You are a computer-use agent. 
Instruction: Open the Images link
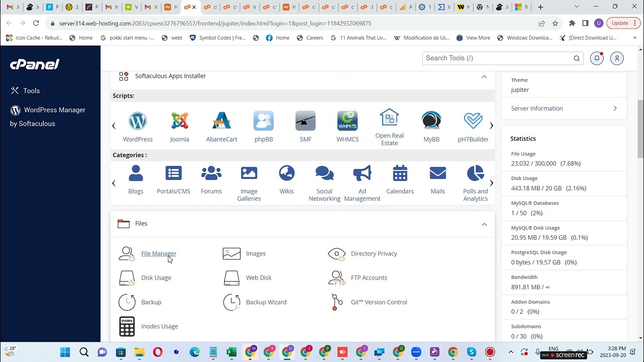coord(256,253)
